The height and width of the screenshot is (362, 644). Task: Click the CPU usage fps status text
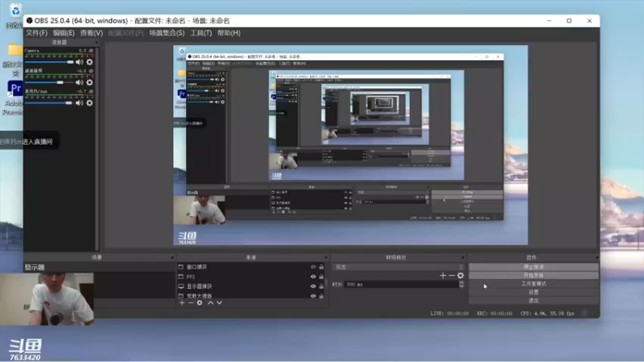547,314
